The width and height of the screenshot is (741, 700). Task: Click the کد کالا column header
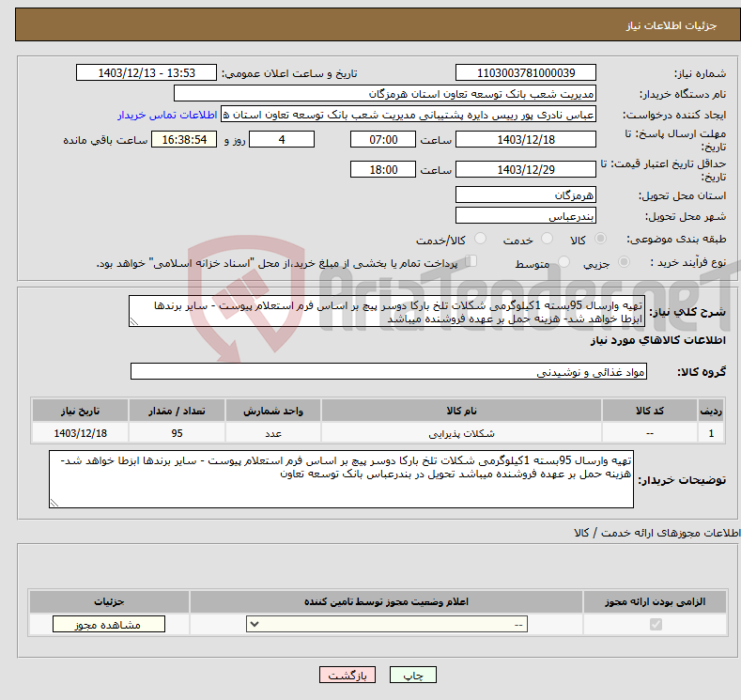tap(650, 411)
